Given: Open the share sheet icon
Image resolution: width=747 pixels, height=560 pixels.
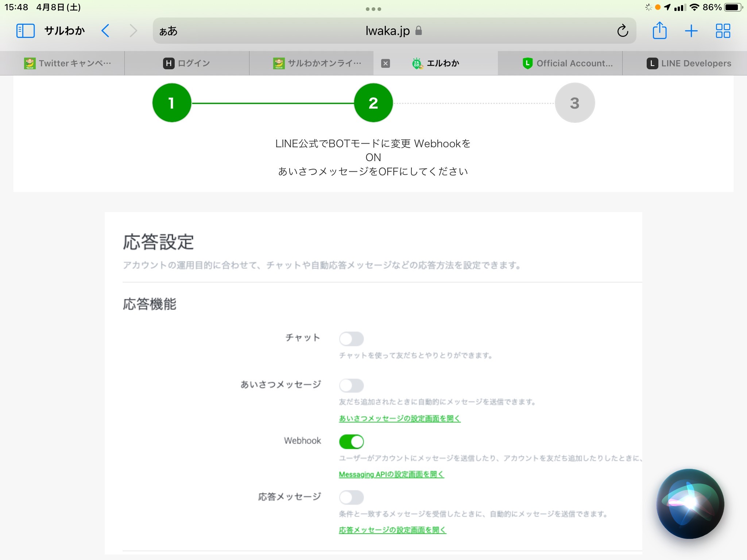Looking at the screenshot, I should tap(659, 31).
